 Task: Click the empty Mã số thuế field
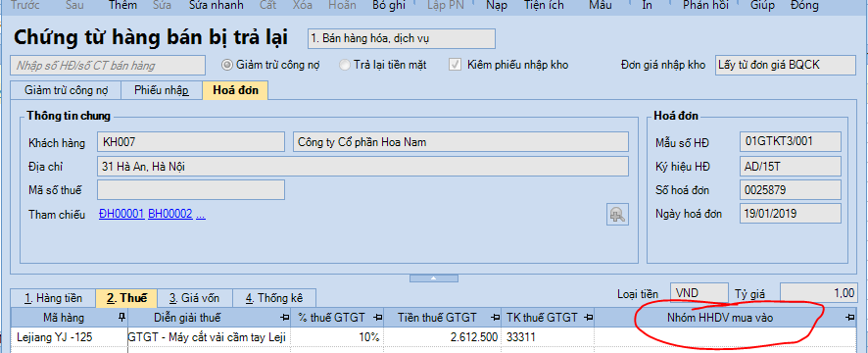click(190, 189)
